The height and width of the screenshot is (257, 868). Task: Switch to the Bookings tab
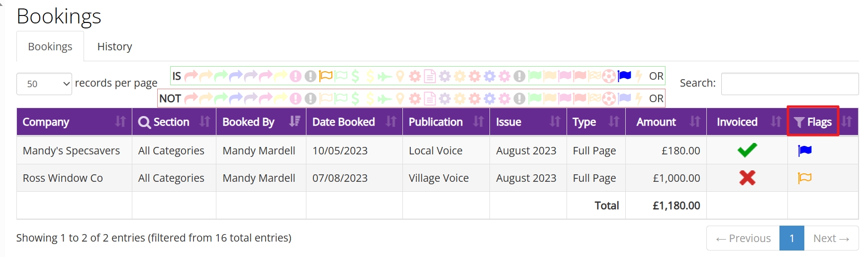click(50, 46)
